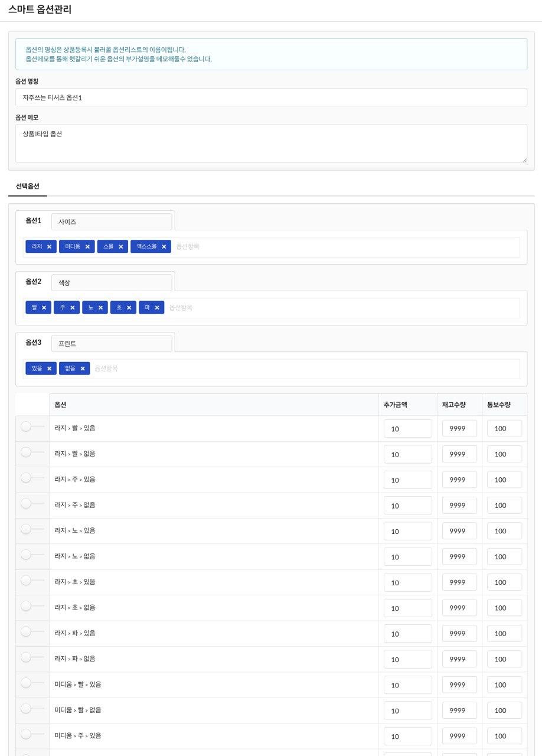The image size is (542, 756).
Task: Click 추가금액 field for 라지 > 빨 > 있음
Action: [407, 429]
